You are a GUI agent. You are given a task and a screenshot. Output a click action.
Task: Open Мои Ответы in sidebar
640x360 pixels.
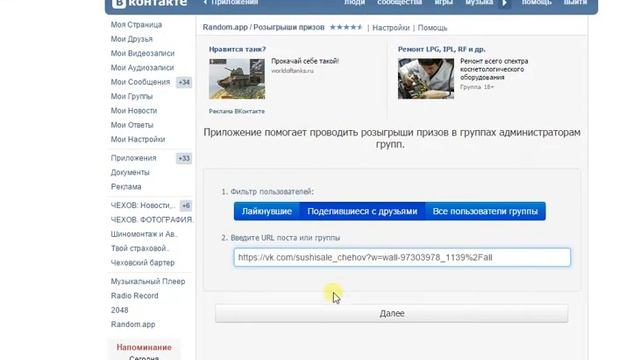click(132, 125)
